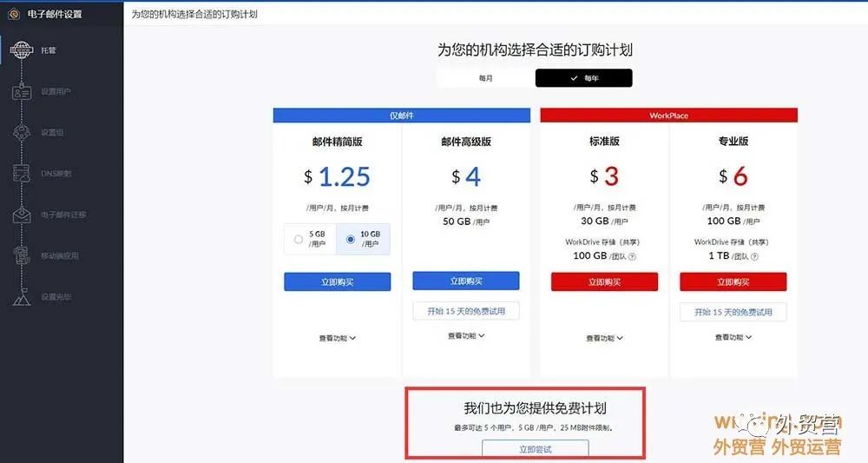Select the 5 GB /用户 radio option
Viewport: 868px width, 463px height.
tap(299, 239)
